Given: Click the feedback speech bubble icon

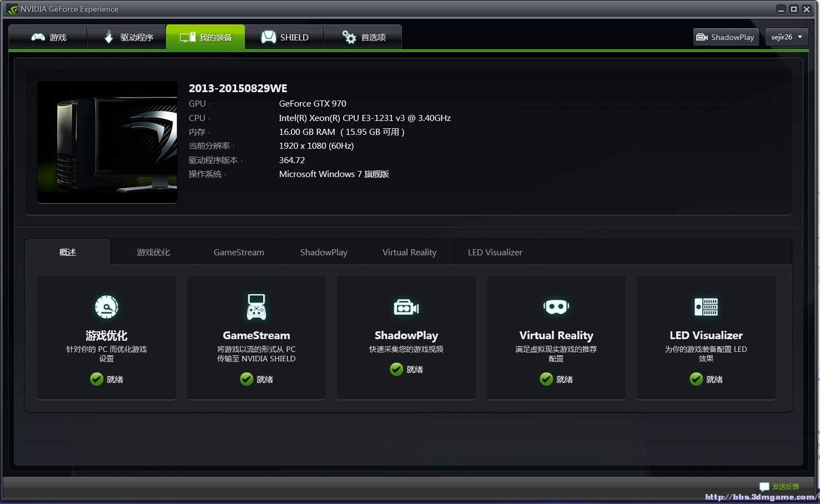Looking at the screenshot, I should click(764, 487).
